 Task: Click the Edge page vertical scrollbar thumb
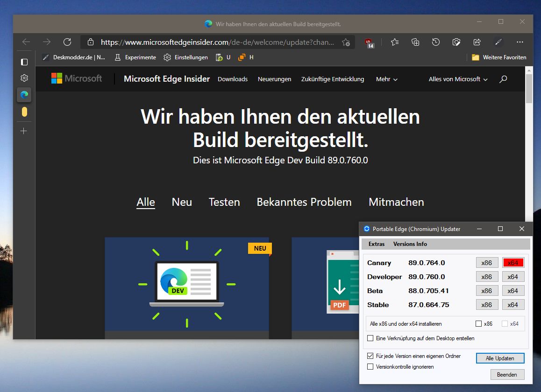[528, 88]
